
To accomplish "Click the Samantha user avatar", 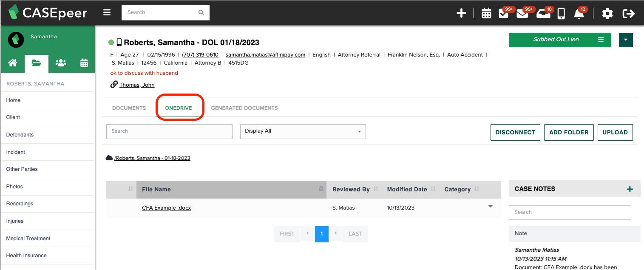I will (x=16, y=39).
